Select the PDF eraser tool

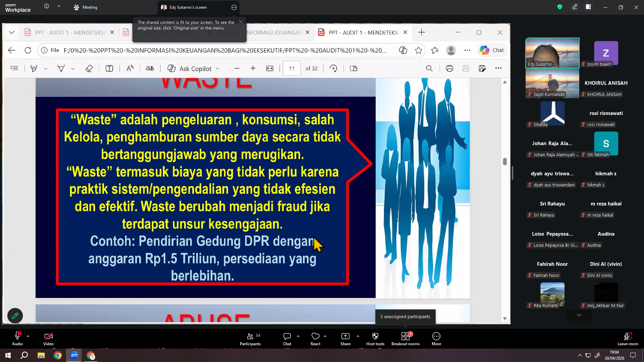tap(89, 68)
